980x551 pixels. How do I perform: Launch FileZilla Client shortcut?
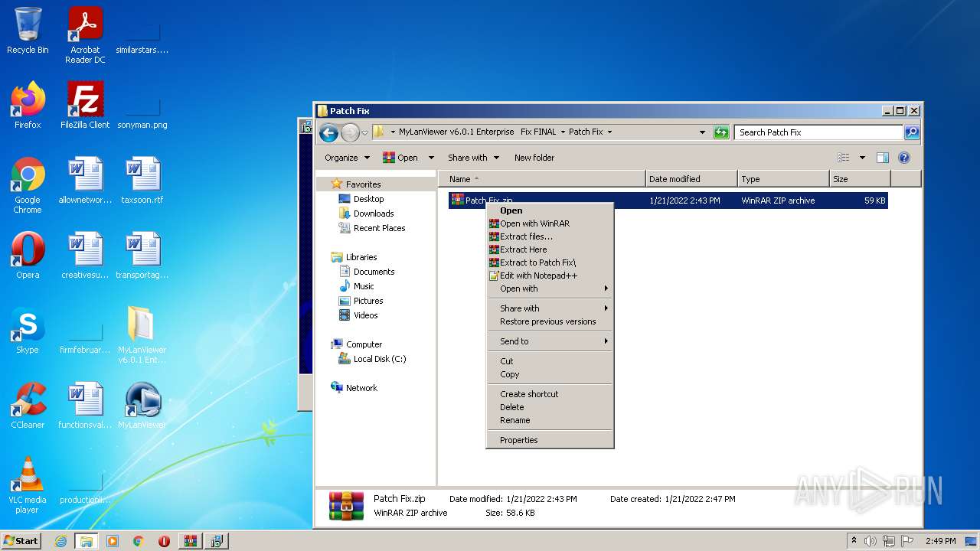pyautogui.click(x=85, y=105)
